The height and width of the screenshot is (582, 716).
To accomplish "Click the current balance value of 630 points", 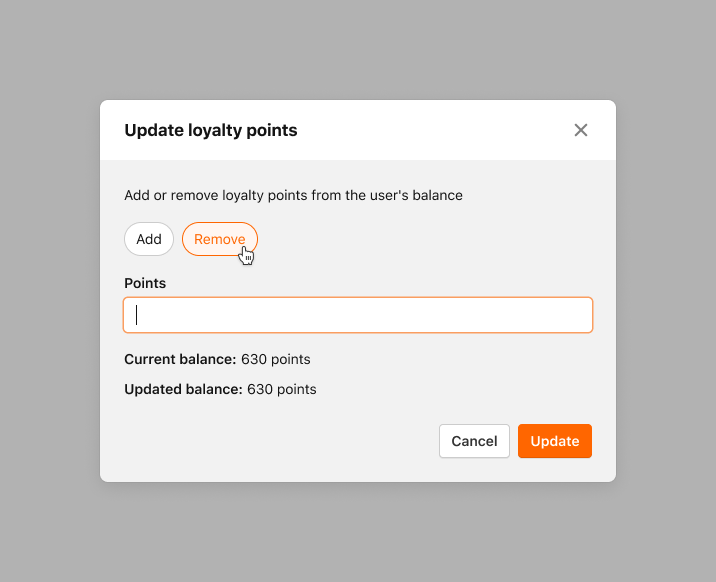I will [276, 359].
